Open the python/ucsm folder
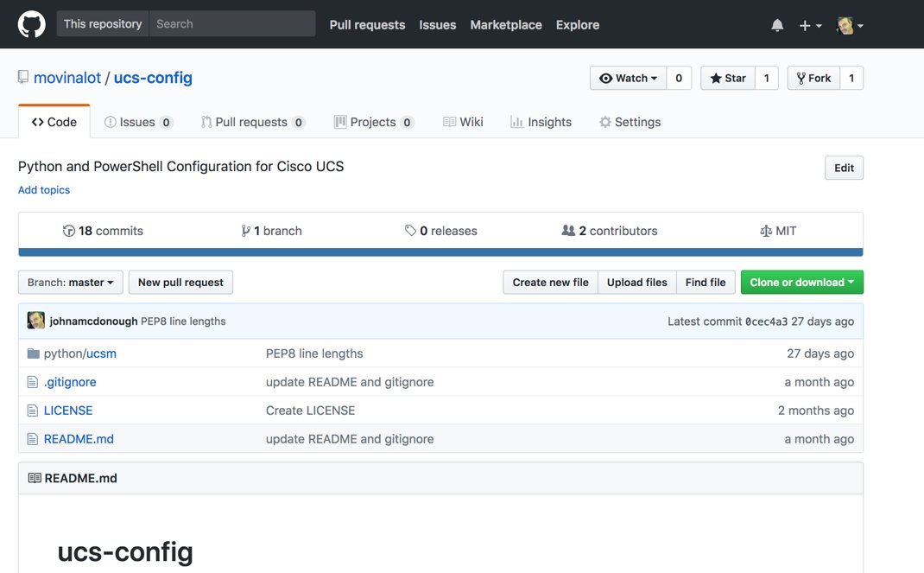This screenshot has width=924, height=573. click(x=80, y=353)
